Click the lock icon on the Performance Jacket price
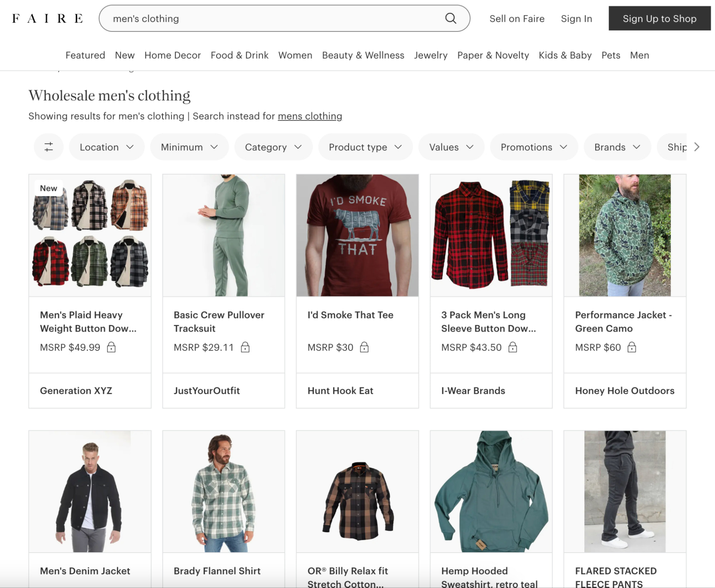The image size is (715, 588). point(632,347)
